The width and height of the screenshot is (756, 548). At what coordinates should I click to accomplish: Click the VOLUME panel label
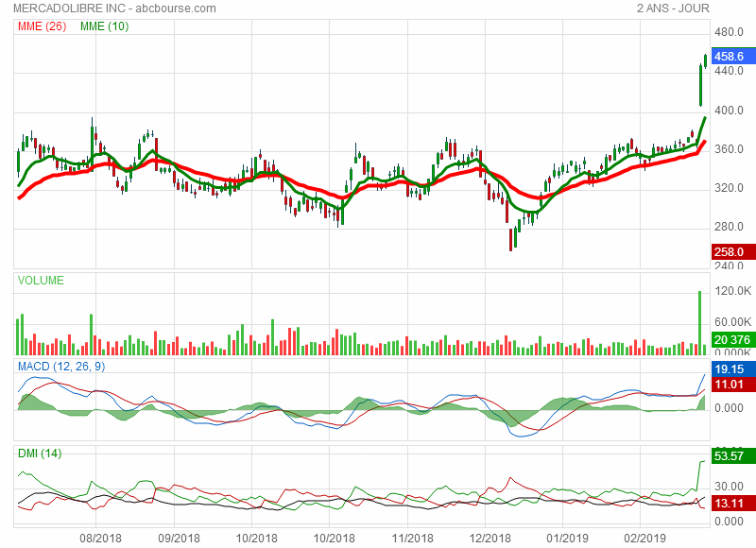pos(41,281)
